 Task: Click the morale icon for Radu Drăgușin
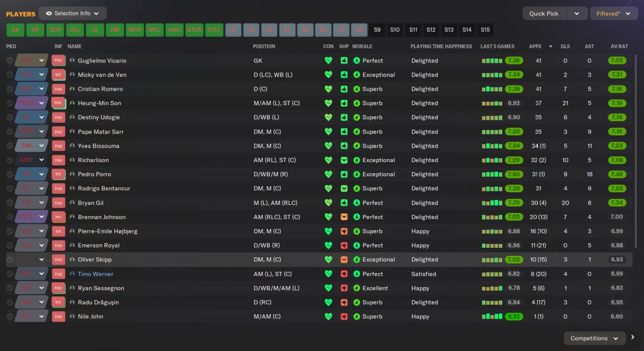pyautogui.click(x=357, y=303)
